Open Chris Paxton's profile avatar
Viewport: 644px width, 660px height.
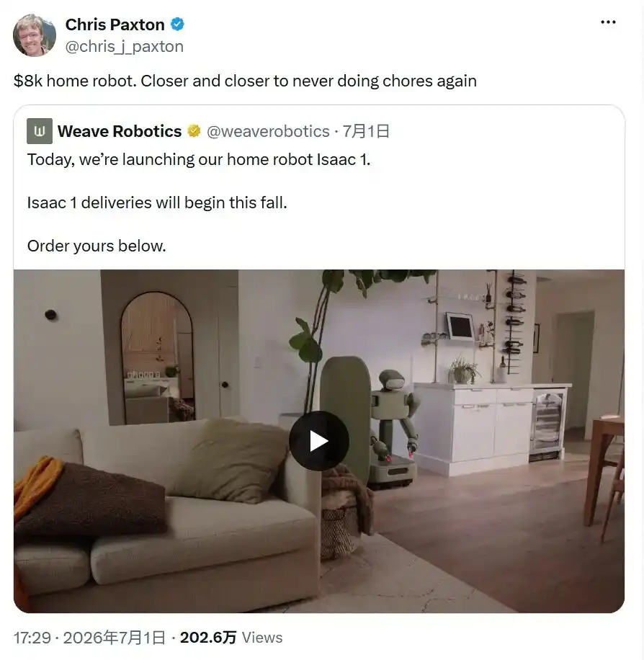(34, 35)
